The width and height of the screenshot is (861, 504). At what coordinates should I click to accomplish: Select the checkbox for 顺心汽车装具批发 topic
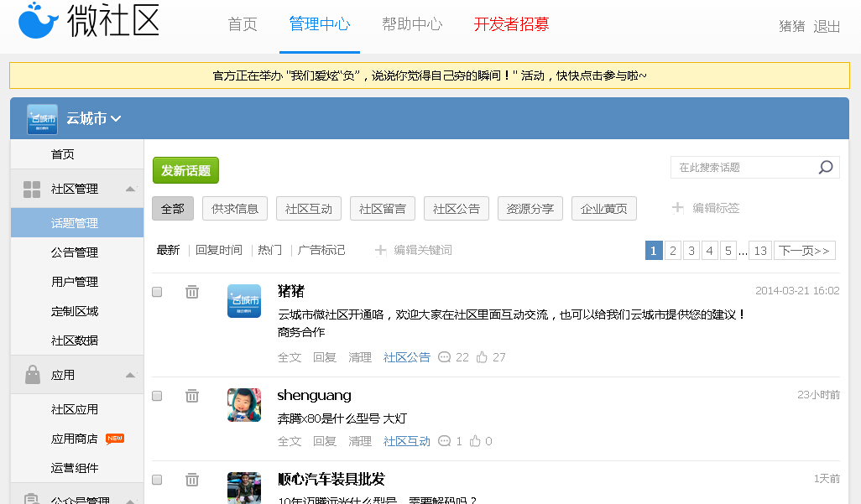[157, 480]
